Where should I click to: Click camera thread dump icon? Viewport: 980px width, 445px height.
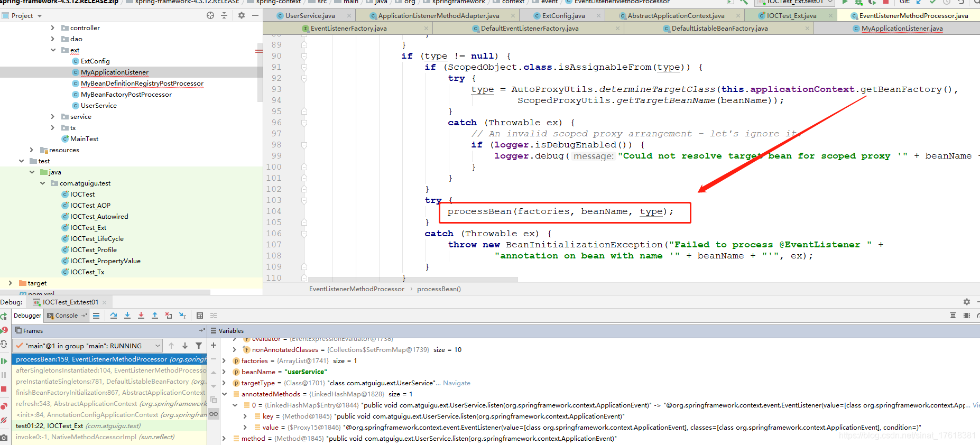coord(4,438)
